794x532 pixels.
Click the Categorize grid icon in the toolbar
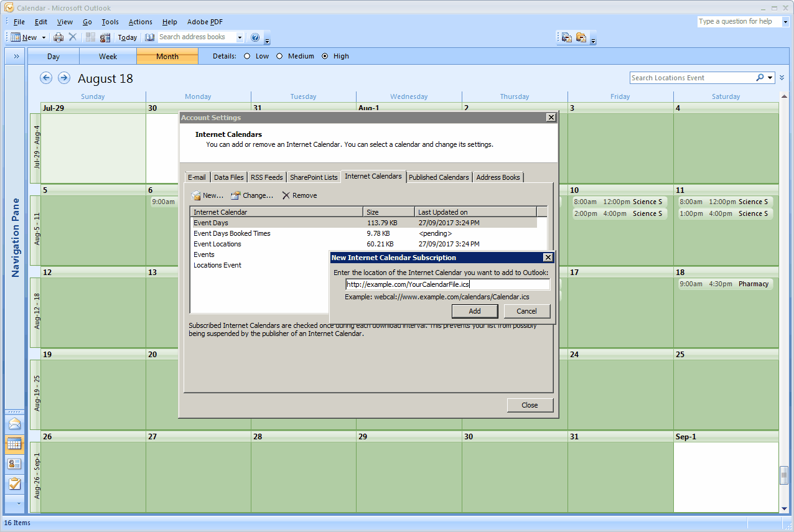[91, 37]
